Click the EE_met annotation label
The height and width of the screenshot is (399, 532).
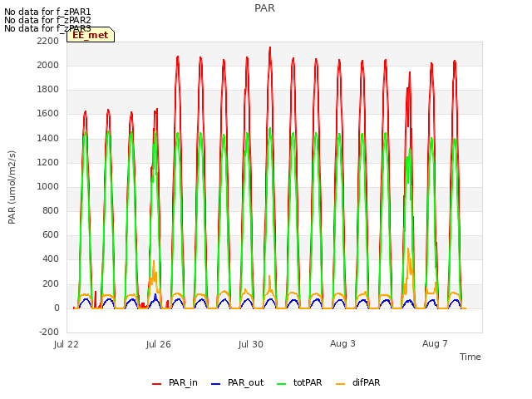(91, 35)
